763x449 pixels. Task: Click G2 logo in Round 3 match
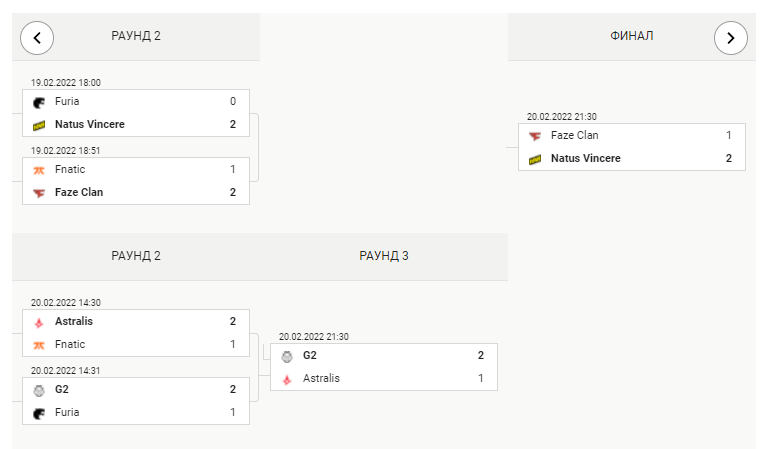pyautogui.click(x=287, y=357)
